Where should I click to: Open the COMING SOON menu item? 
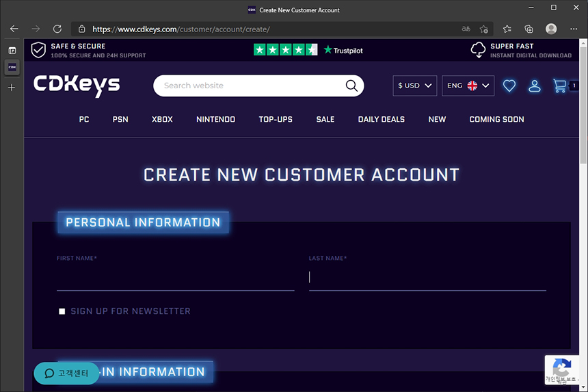click(x=496, y=119)
